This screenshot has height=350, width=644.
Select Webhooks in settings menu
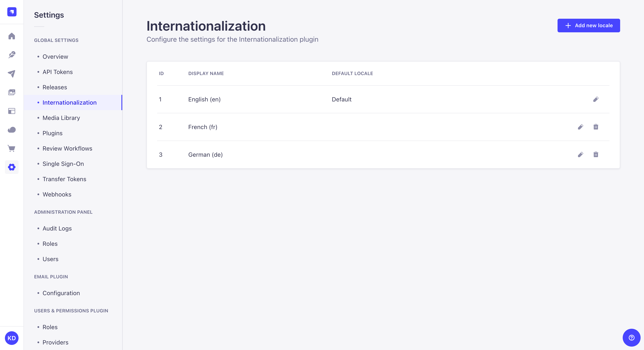57,194
